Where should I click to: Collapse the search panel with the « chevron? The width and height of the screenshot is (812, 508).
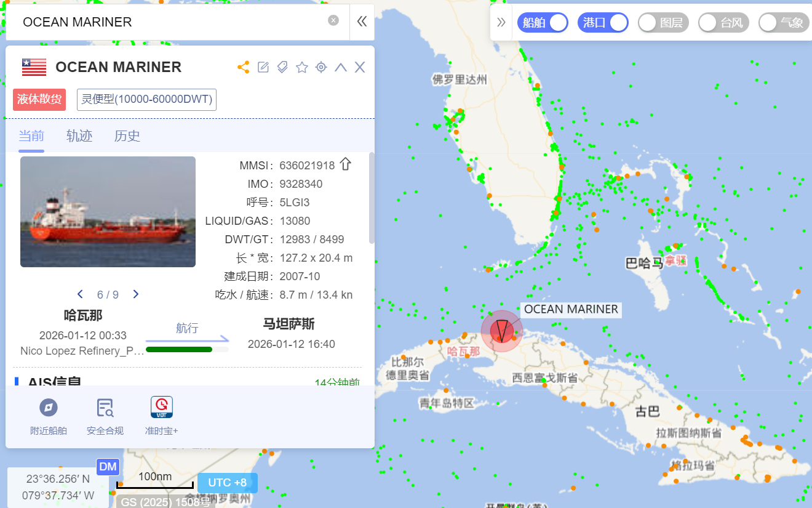[362, 22]
